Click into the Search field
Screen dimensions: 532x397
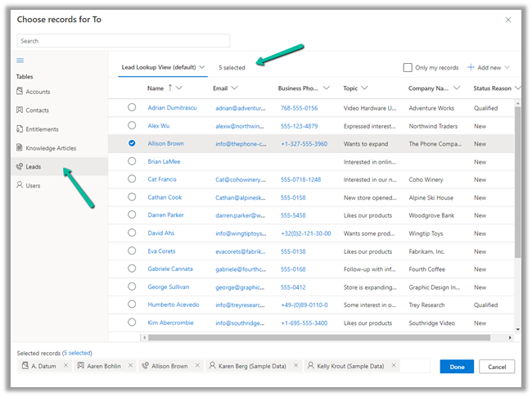click(123, 41)
